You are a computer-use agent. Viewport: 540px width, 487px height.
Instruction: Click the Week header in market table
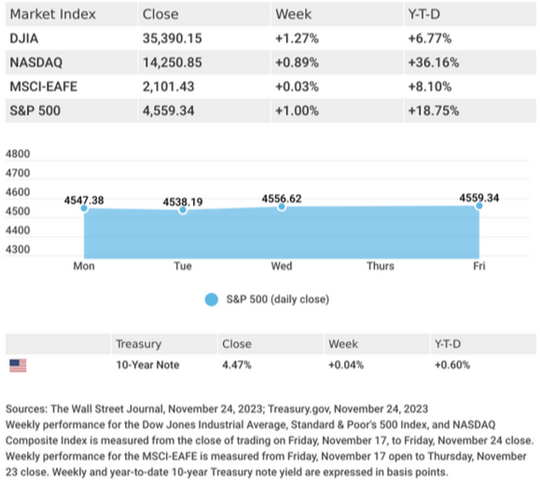coord(293,14)
